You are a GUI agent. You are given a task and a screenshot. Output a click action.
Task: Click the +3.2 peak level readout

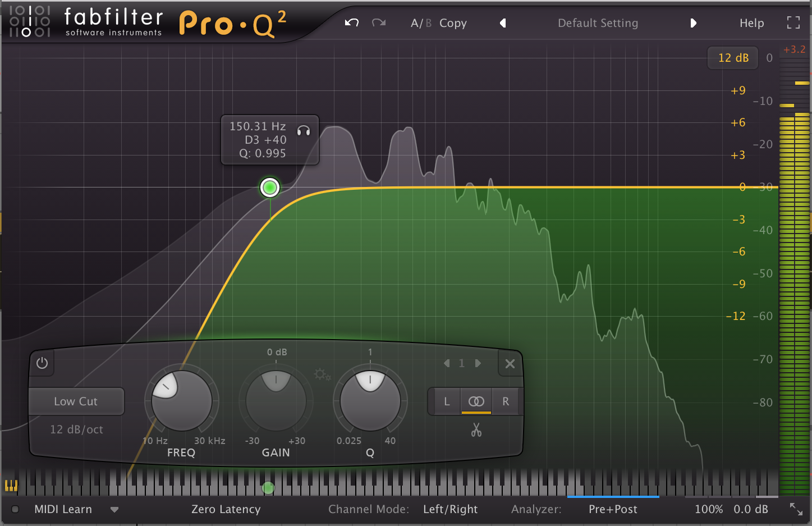pyautogui.click(x=795, y=49)
